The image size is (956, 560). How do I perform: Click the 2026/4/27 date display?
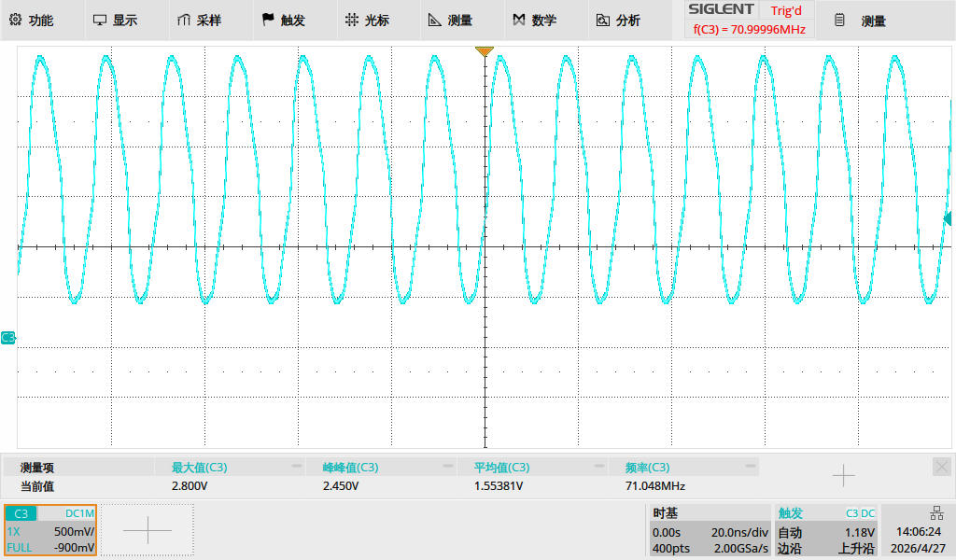tap(919, 549)
